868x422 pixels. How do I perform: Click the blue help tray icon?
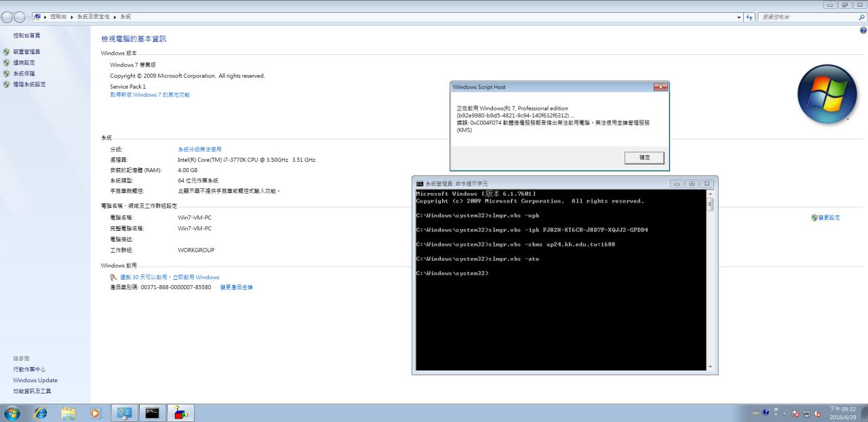point(766,413)
